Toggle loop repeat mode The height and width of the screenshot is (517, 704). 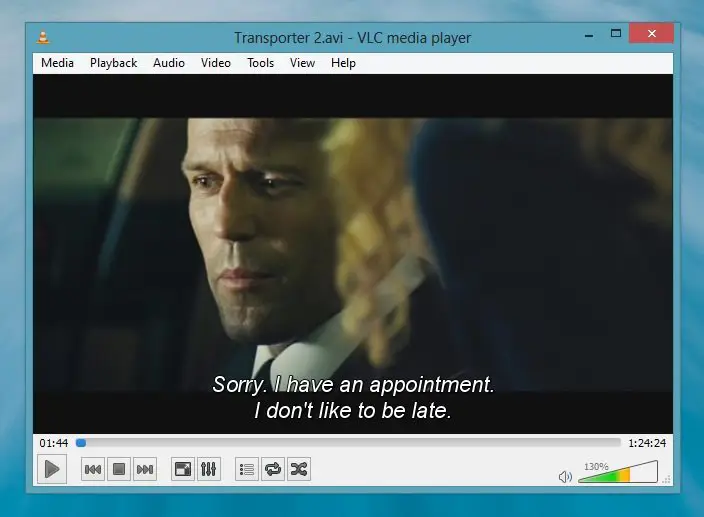(x=273, y=469)
